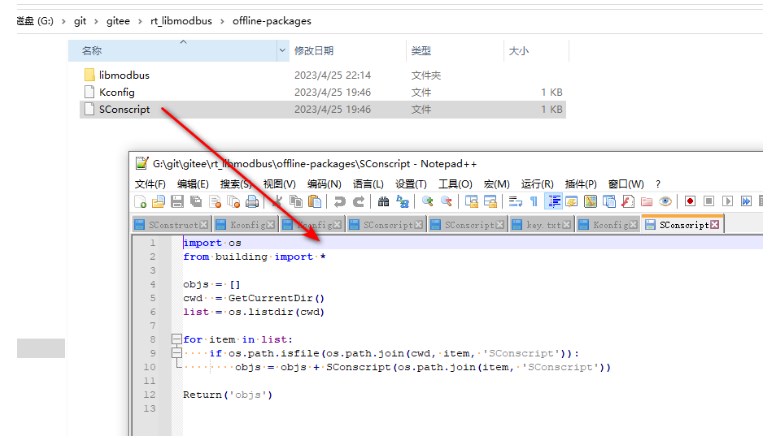Collapse the if block fold marker
Image resolution: width=773 pixels, height=438 pixels.
(x=176, y=353)
